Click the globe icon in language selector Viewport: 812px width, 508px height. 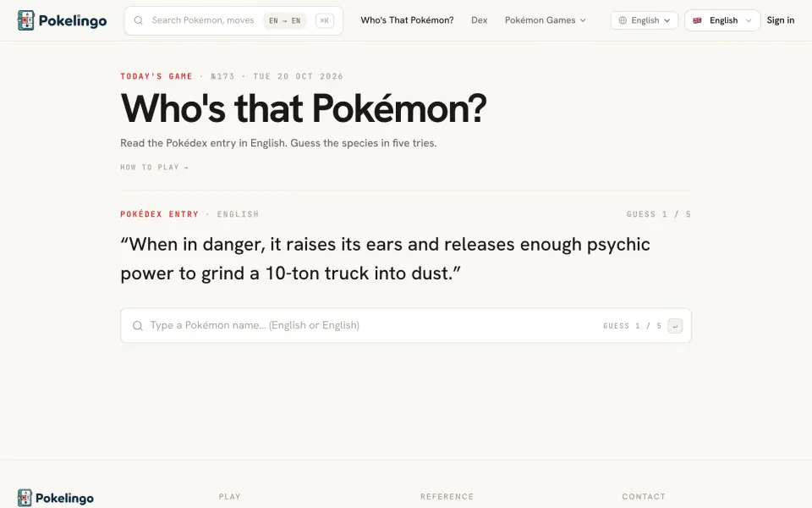(623, 20)
